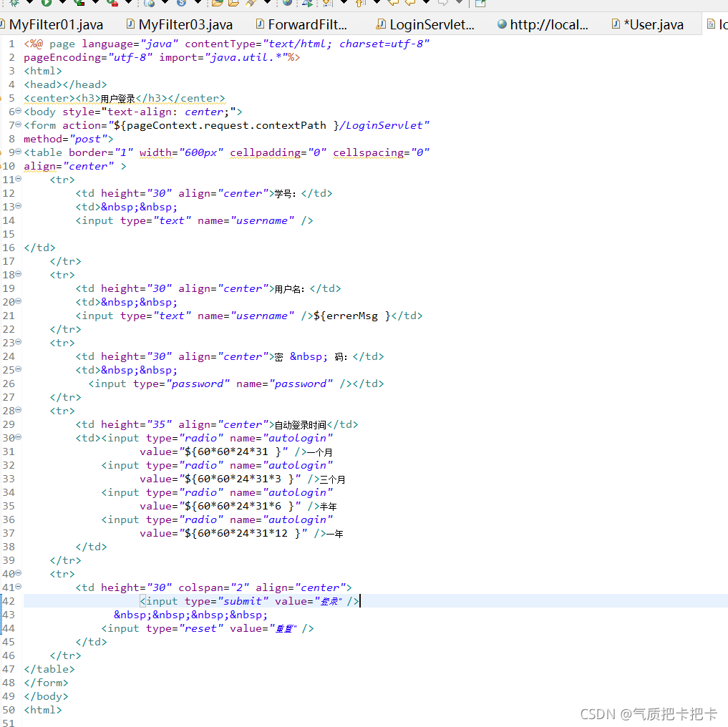Click 'colspan="2"' on line 41

click(213, 587)
